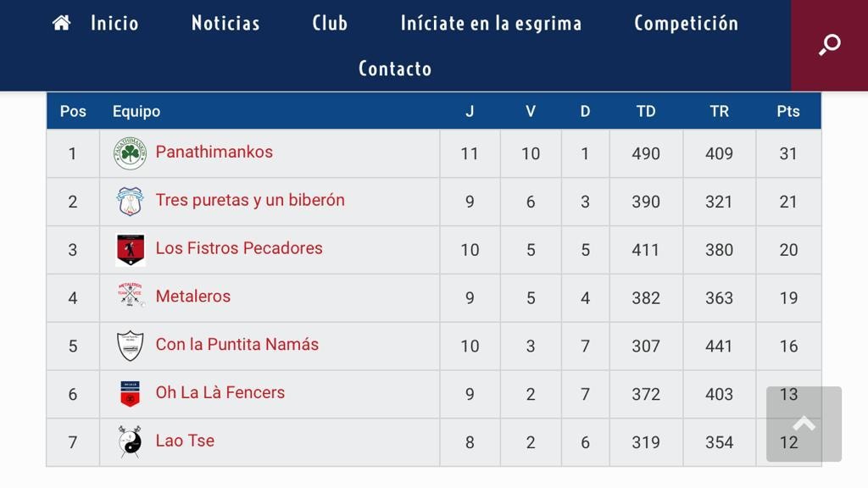Image resolution: width=868 pixels, height=488 pixels.
Task: Click the Equipo column header
Action: [x=136, y=111]
